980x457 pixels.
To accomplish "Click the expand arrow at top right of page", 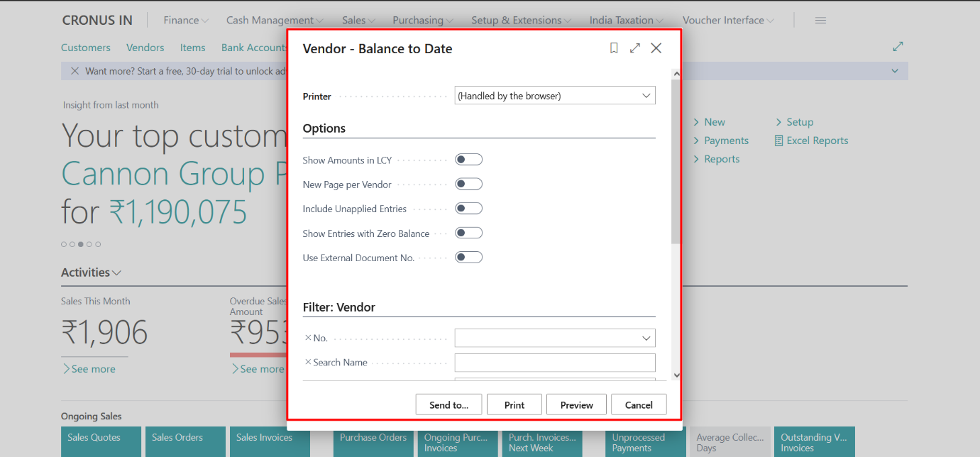I will coord(898,45).
